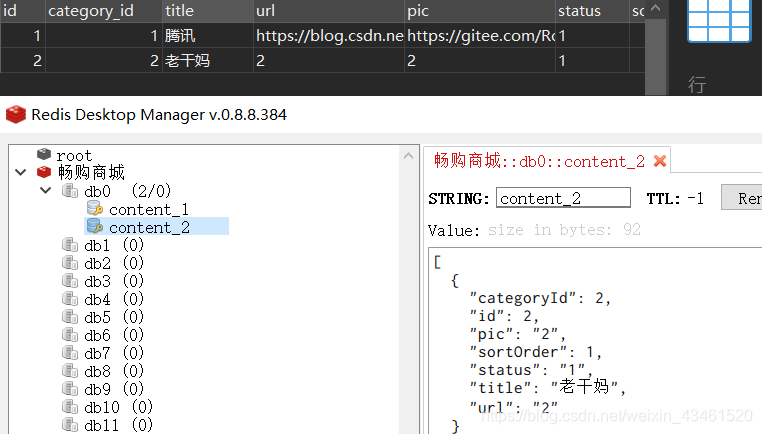Select the content_2 key in tree
The height and width of the screenshot is (434, 762).
[x=149, y=227]
